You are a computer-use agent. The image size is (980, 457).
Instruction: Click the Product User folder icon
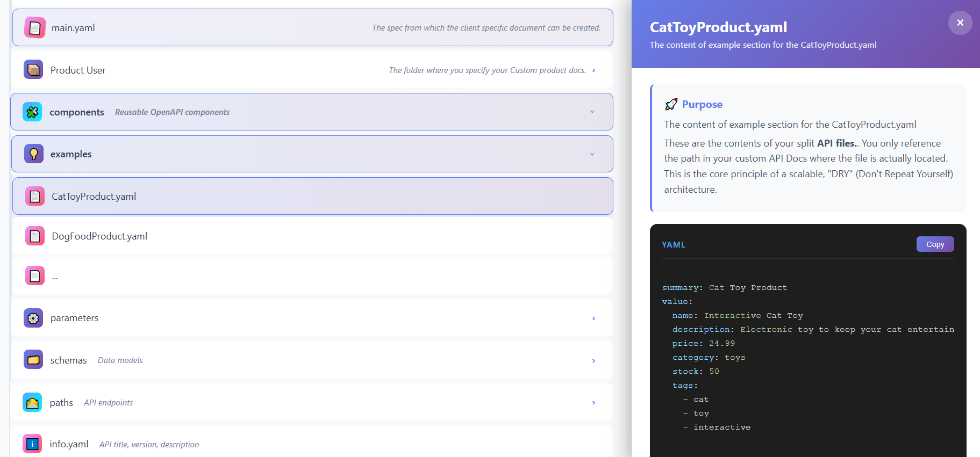point(33,70)
